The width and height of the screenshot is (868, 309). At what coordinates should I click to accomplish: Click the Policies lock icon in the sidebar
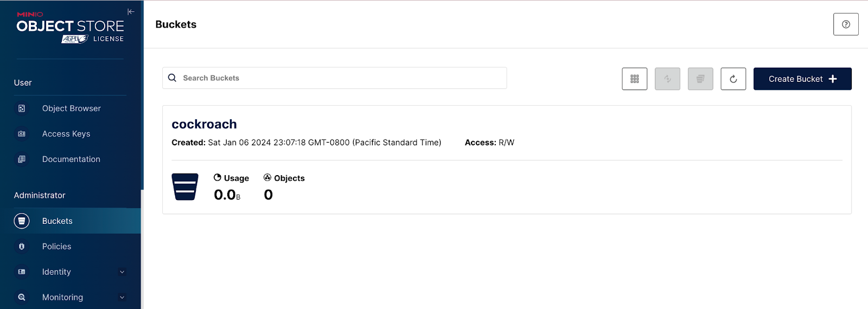pyautogui.click(x=22, y=247)
